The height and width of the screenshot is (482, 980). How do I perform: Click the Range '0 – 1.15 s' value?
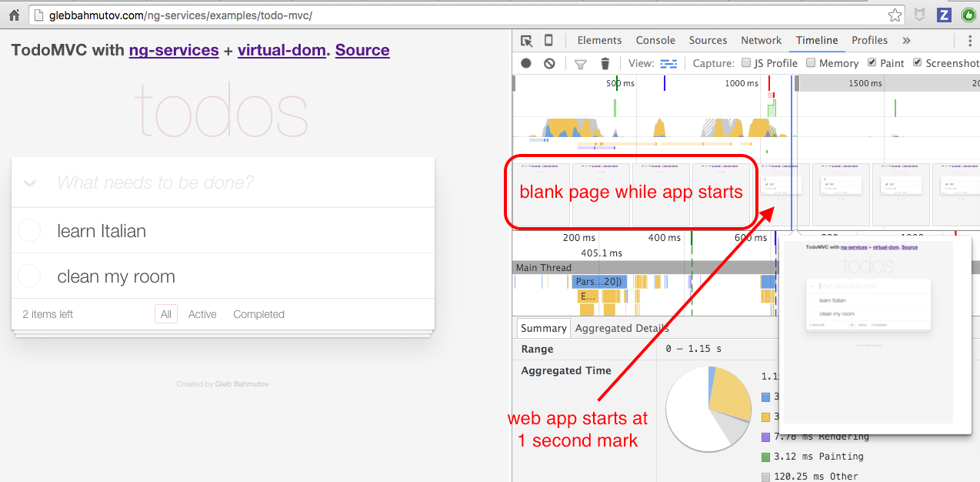click(x=694, y=349)
